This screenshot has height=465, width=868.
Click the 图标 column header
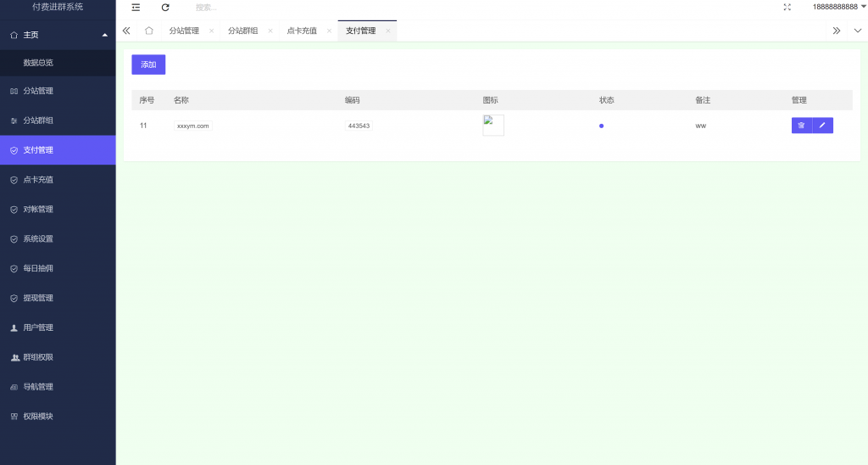491,100
